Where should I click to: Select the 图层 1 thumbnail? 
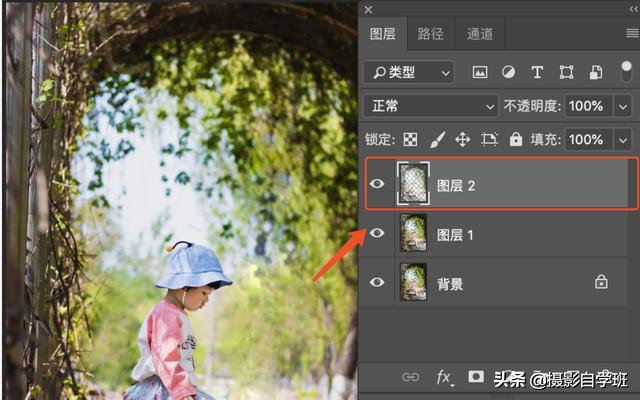(413, 233)
